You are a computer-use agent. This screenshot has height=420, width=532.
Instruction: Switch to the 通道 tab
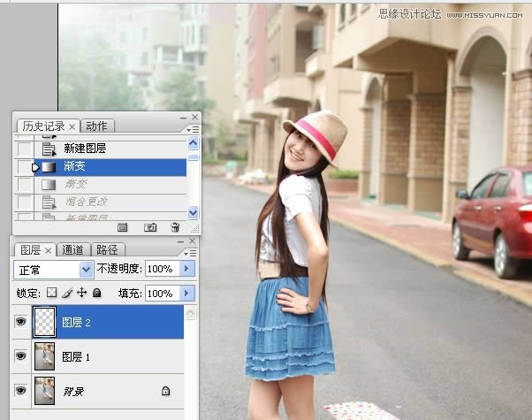click(73, 250)
